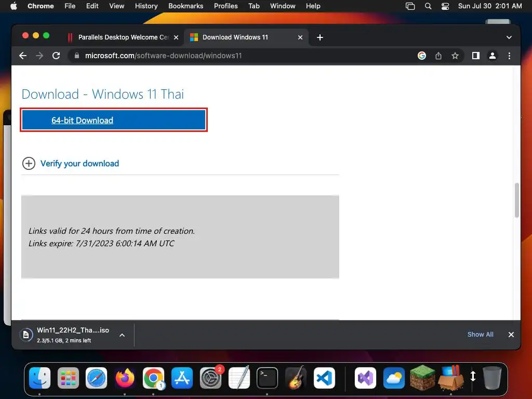Open a new tab with plus button

tap(320, 37)
